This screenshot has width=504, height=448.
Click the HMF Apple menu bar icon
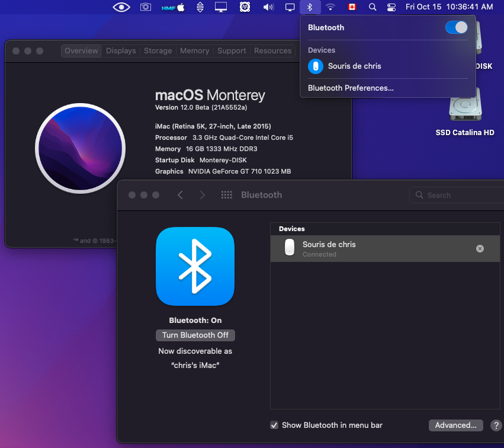173,7
